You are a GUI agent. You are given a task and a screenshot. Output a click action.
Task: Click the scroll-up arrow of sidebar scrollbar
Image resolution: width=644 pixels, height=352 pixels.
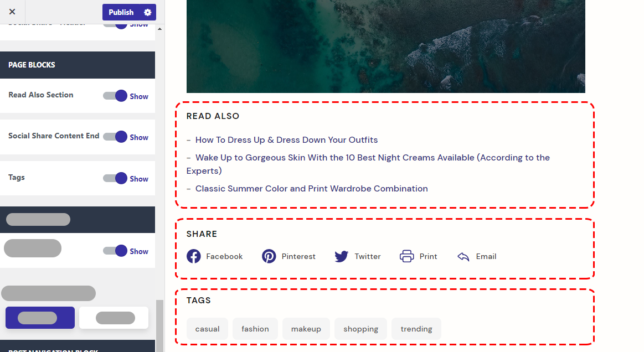pyautogui.click(x=160, y=29)
